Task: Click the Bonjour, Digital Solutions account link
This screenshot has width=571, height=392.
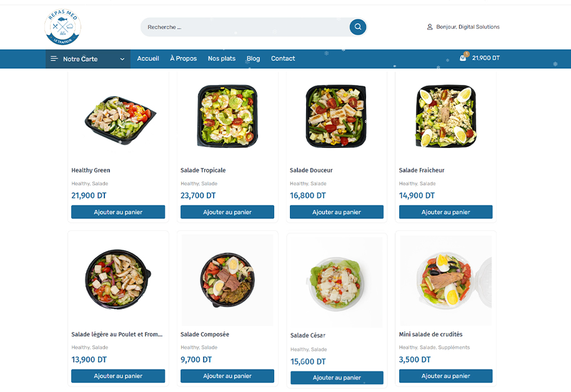Action: click(x=467, y=27)
